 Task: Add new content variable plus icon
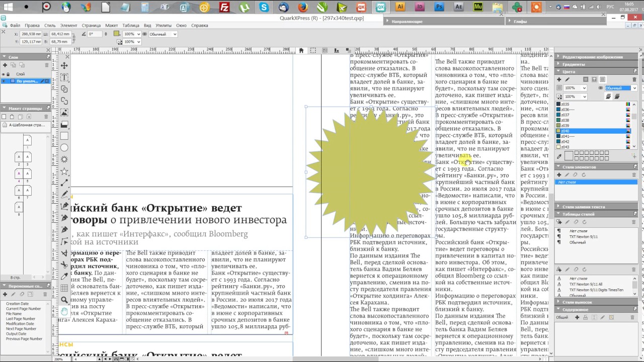pyautogui.click(x=5, y=294)
